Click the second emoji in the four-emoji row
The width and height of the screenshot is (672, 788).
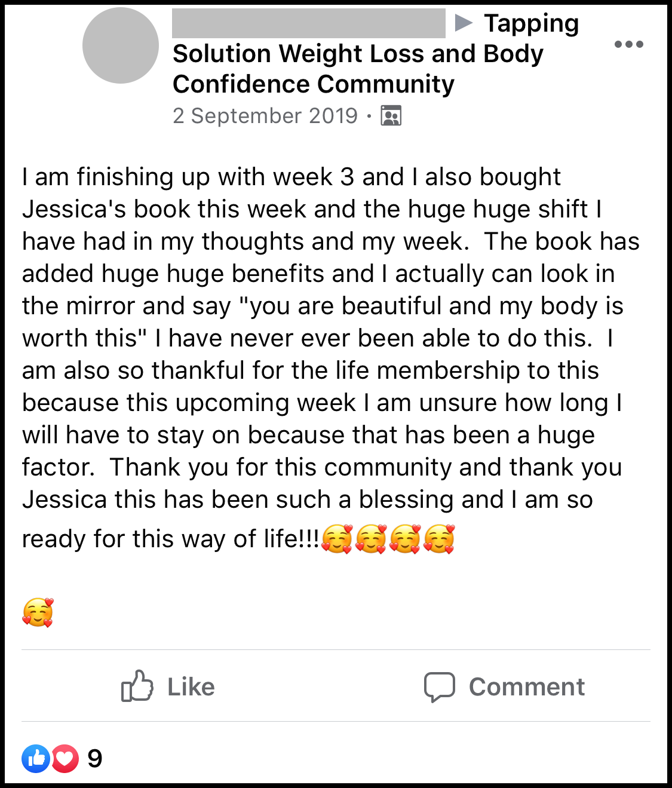(371, 539)
